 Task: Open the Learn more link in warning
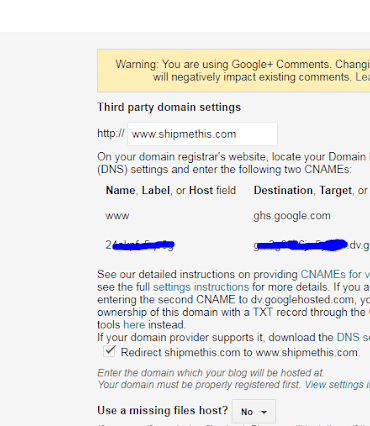point(362,77)
